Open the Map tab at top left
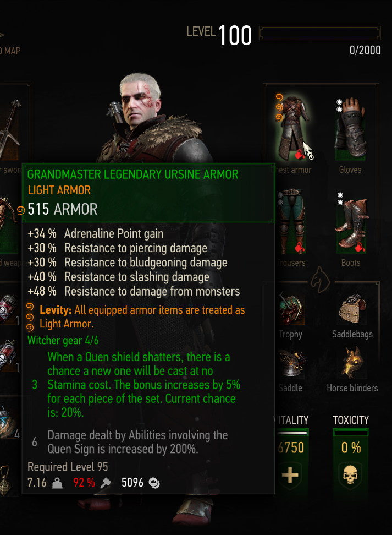This screenshot has width=392, height=535. tap(10, 51)
